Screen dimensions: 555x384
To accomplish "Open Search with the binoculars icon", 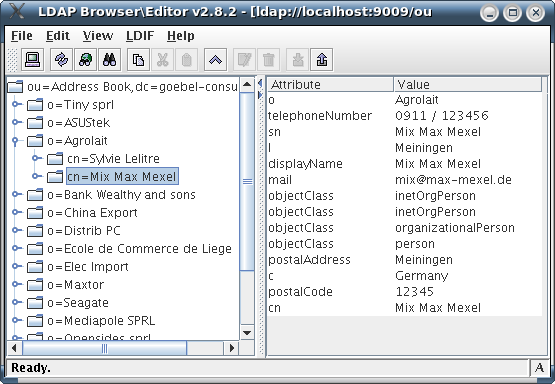I will (109, 59).
